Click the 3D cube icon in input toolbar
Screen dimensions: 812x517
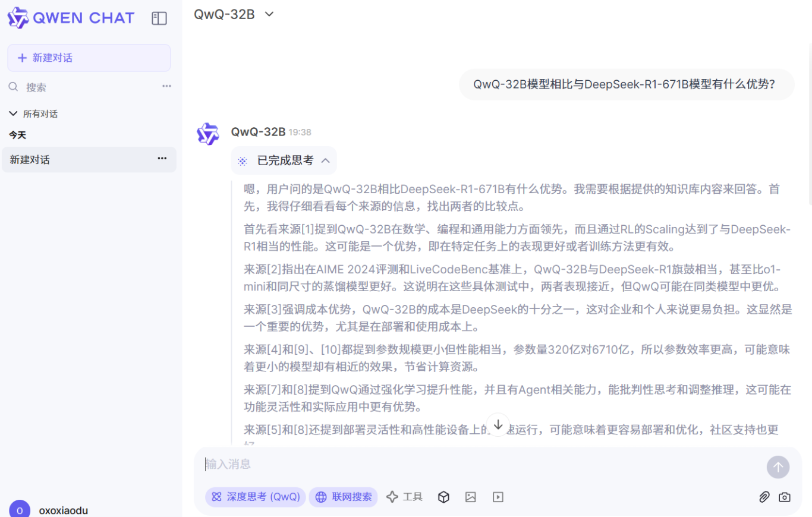443,497
